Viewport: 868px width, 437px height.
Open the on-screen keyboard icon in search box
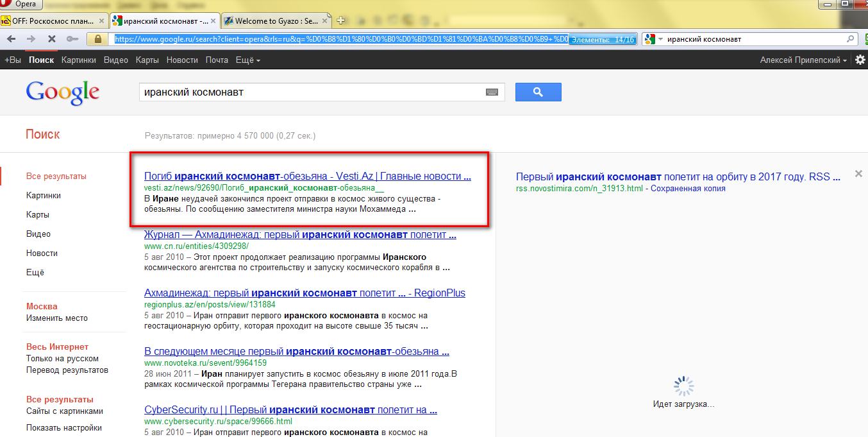pos(492,92)
